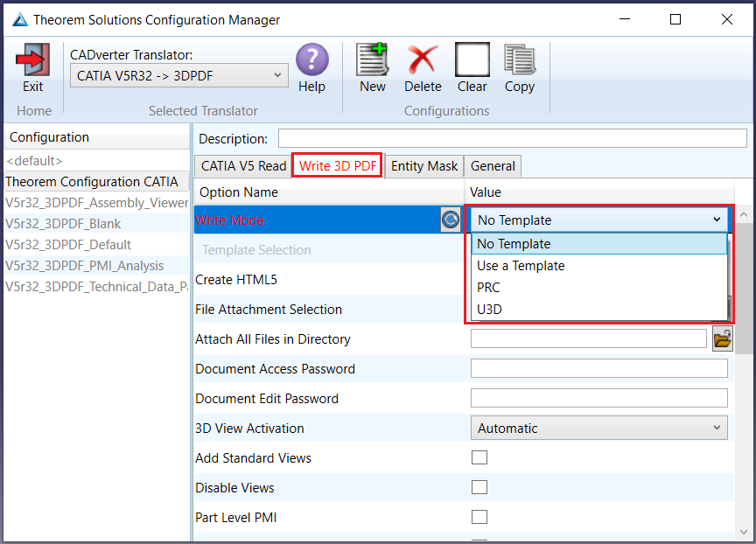Toggle the Disable Views checkbox
Viewport: 756px width, 544px height.
(479, 487)
